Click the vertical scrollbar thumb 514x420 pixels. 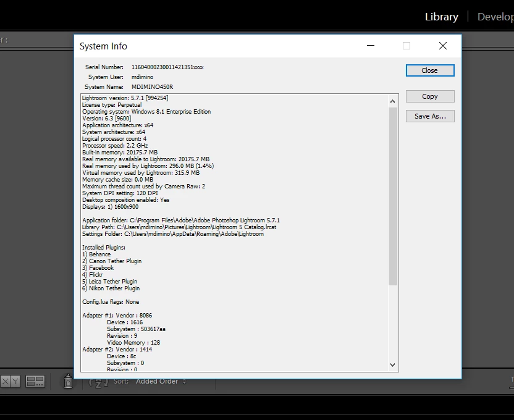(393, 196)
